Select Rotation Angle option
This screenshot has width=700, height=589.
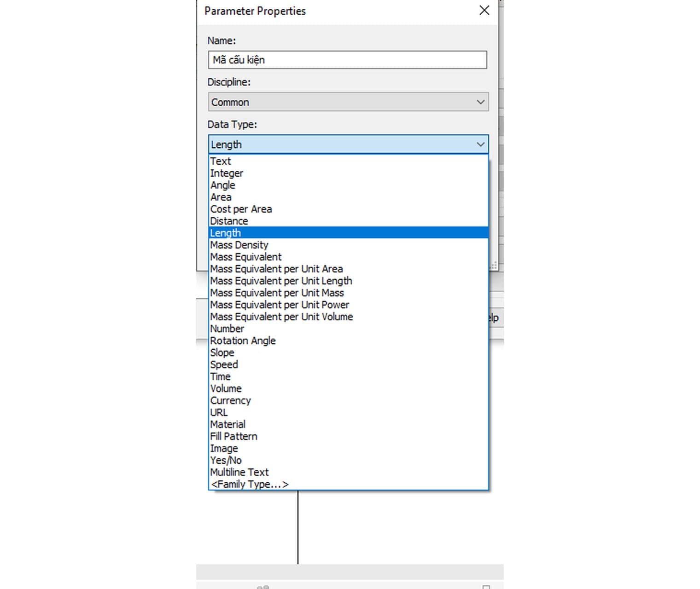348,341
